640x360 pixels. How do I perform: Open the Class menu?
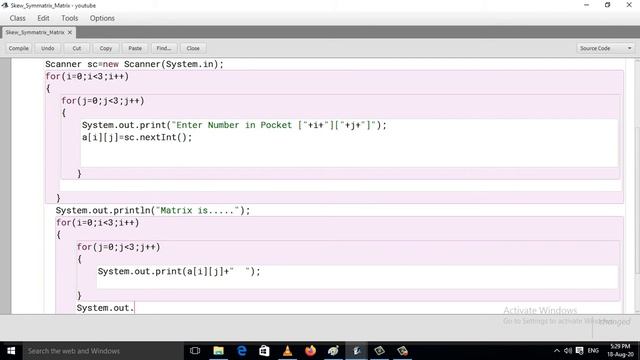pyautogui.click(x=18, y=18)
